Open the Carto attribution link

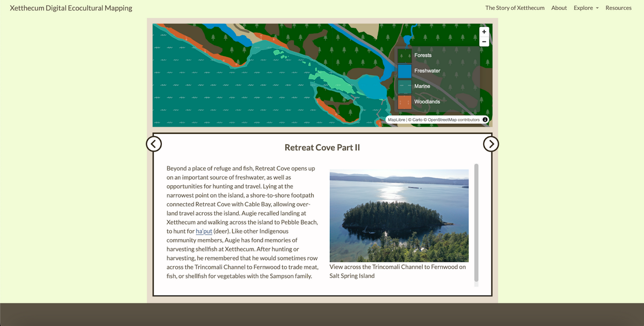point(417,120)
